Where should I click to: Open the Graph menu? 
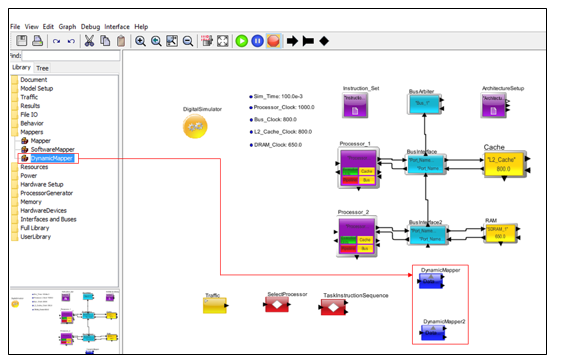(67, 27)
